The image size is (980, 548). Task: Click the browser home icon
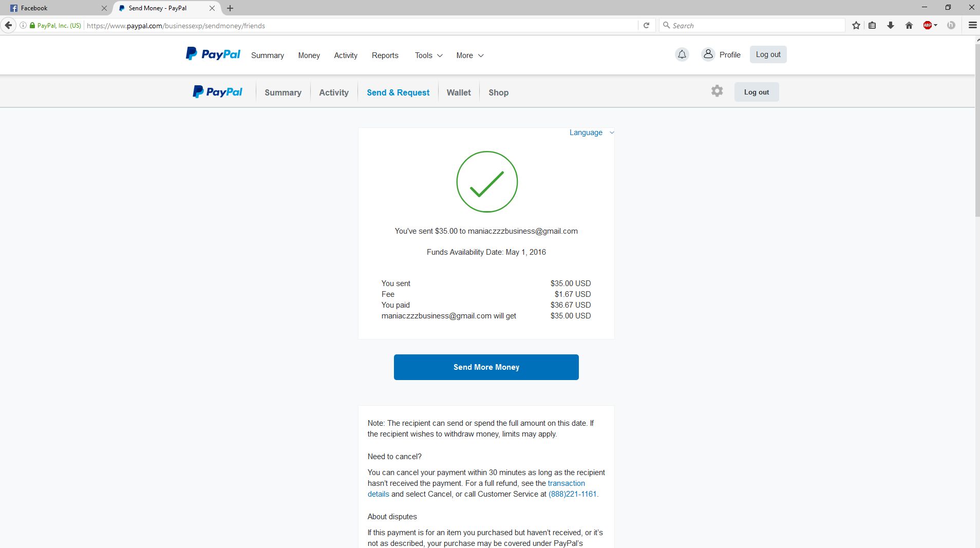(909, 25)
